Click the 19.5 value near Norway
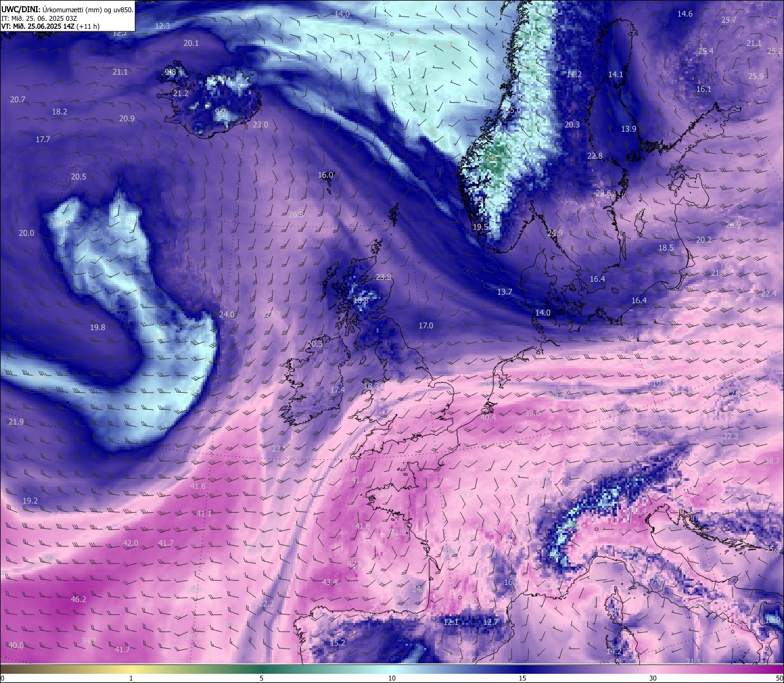The width and height of the screenshot is (784, 683). [480, 227]
